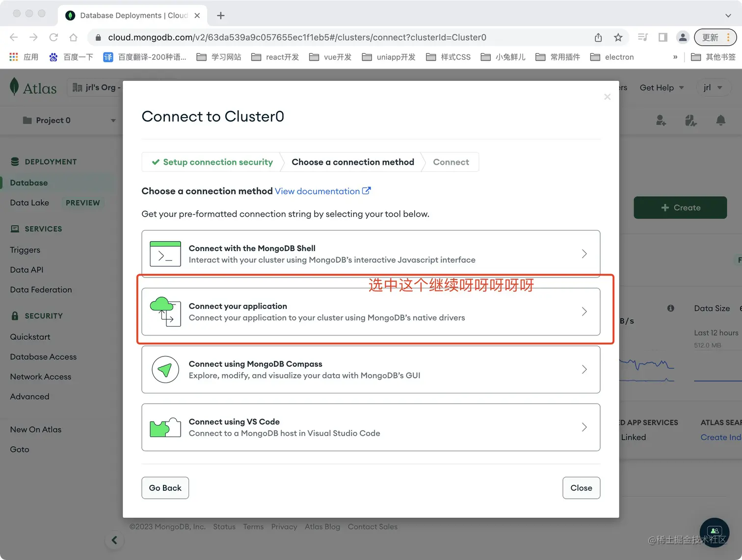
Task: Open Network Access in the sidebar
Action: click(41, 377)
